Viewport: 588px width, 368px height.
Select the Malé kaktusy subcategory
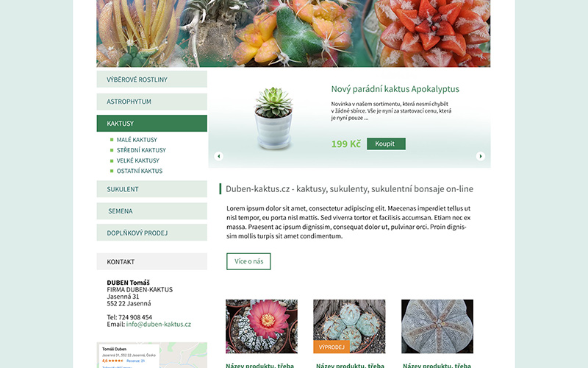(137, 140)
